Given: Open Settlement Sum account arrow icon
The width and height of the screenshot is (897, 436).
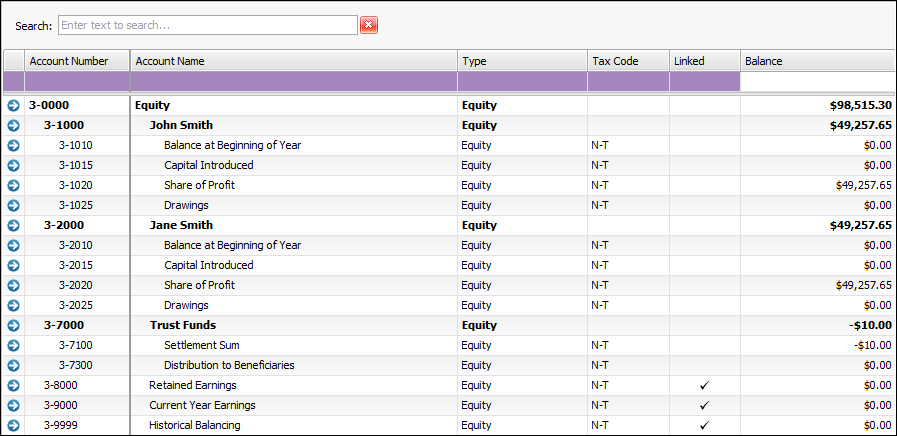Looking at the screenshot, I should pos(13,345).
